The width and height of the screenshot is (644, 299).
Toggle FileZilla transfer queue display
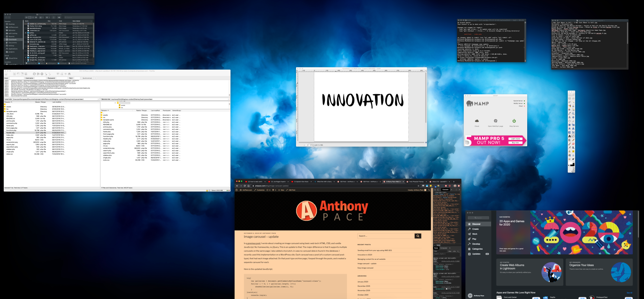[26, 74]
